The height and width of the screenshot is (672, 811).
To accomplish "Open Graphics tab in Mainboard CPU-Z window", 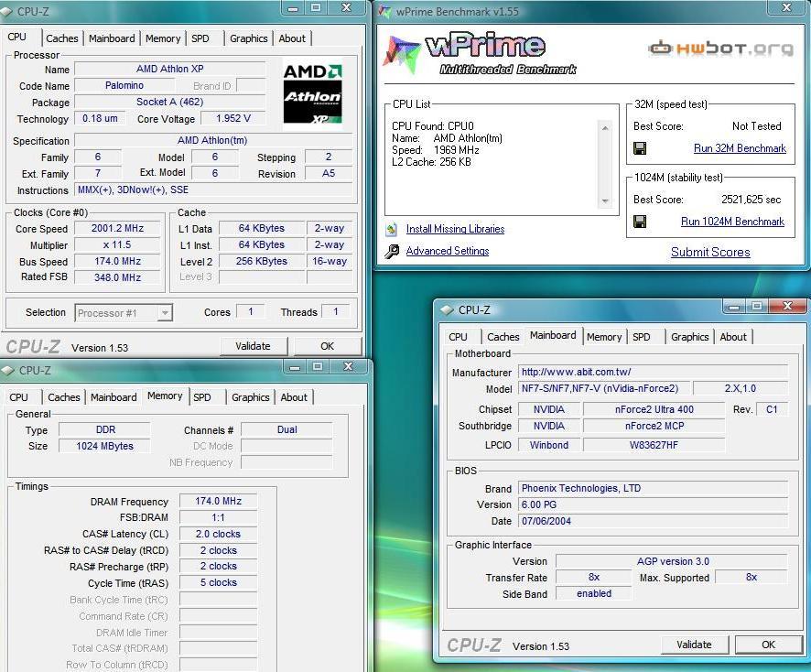I will coord(690,337).
